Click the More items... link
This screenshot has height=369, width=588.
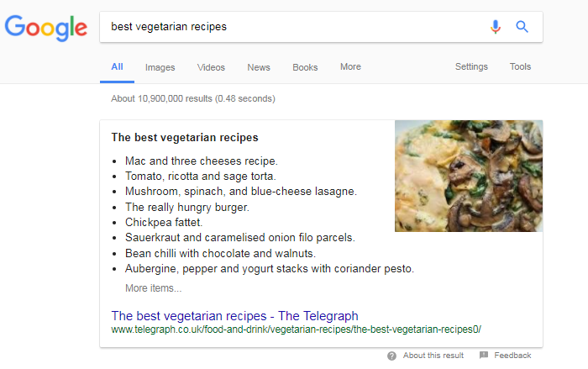click(x=154, y=288)
